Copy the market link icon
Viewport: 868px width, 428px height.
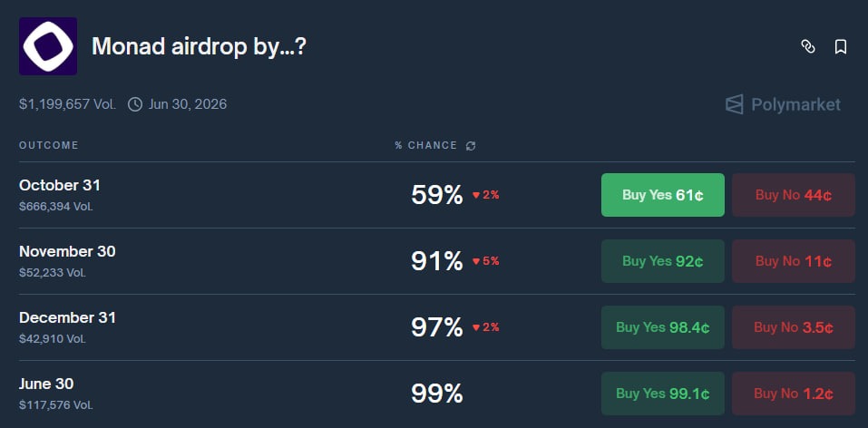point(808,46)
